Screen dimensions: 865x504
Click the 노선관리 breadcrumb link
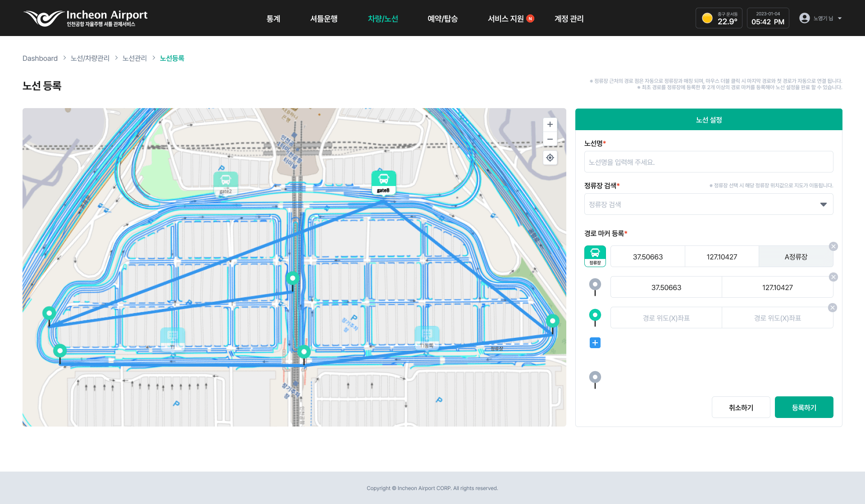coord(134,58)
